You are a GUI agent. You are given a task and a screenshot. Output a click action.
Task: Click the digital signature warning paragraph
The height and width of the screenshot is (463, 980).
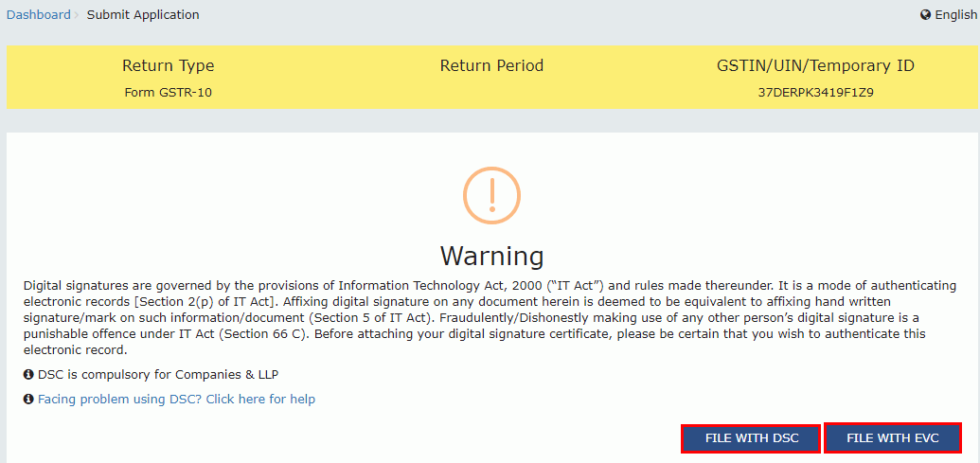[x=490, y=310]
